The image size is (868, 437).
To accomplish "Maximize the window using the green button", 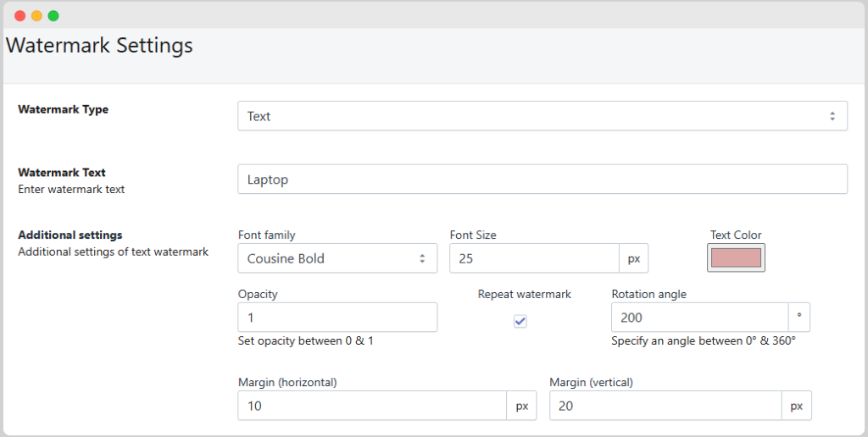I will point(53,15).
